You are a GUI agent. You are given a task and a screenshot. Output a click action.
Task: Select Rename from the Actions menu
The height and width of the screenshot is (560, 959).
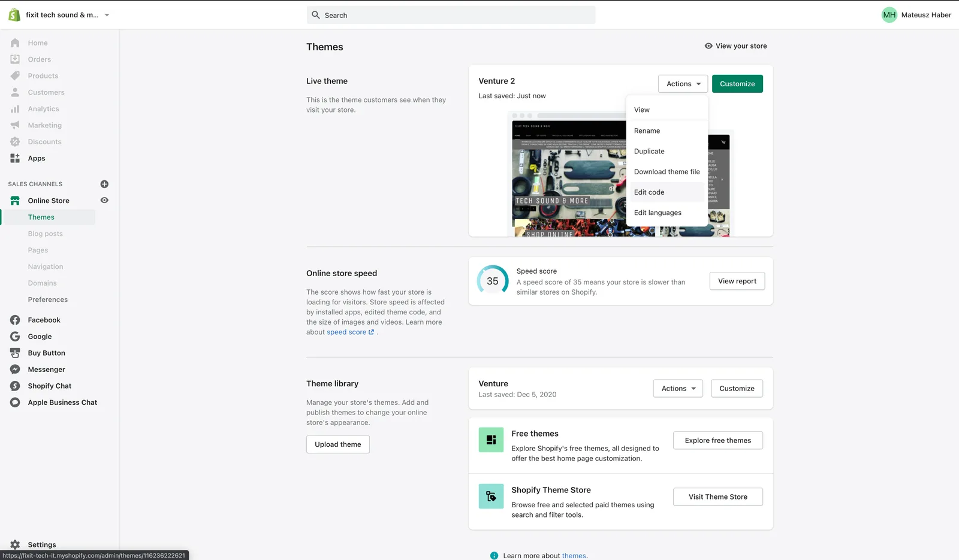667,131
